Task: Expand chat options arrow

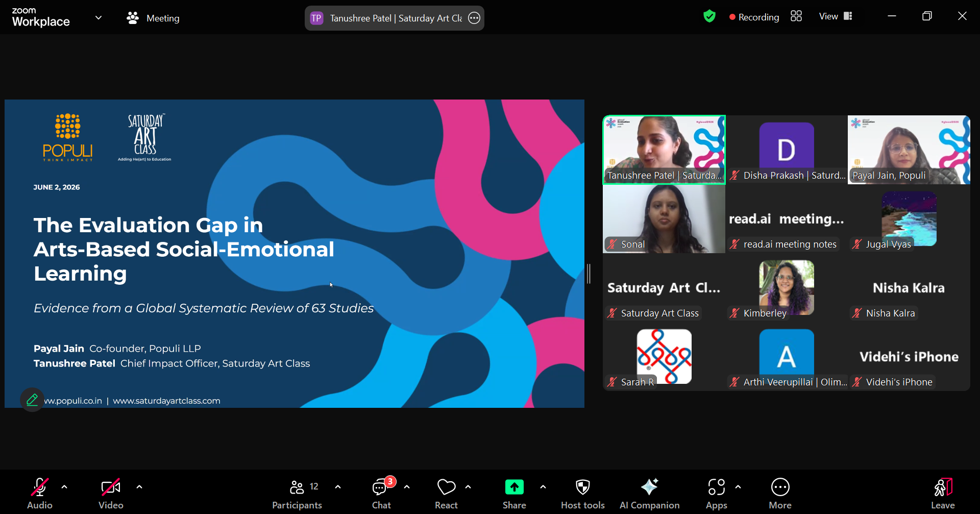Action: pos(407,487)
